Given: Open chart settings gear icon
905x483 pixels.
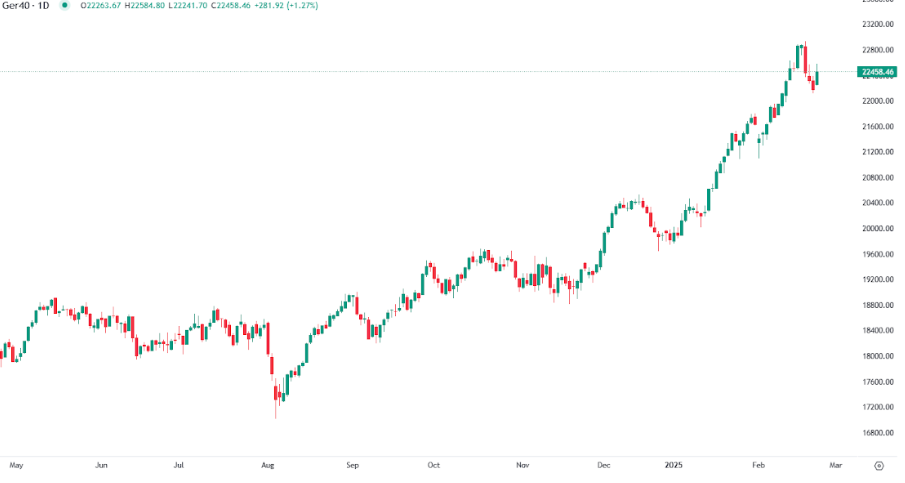Looking at the screenshot, I should (879, 466).
